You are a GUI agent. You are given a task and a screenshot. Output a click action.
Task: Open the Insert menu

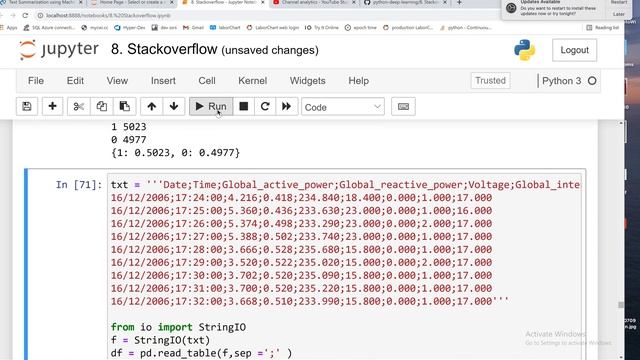[x=163, y=81]
